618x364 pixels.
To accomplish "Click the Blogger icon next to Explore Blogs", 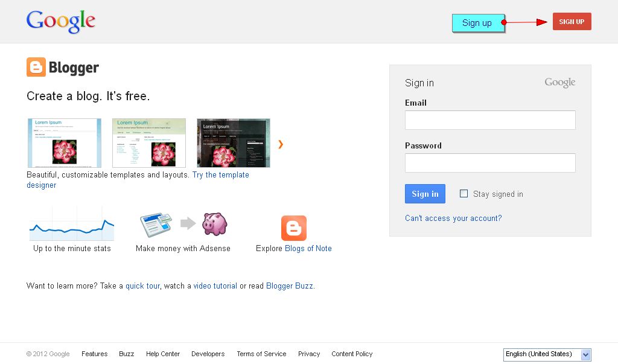I will point(294,228).
